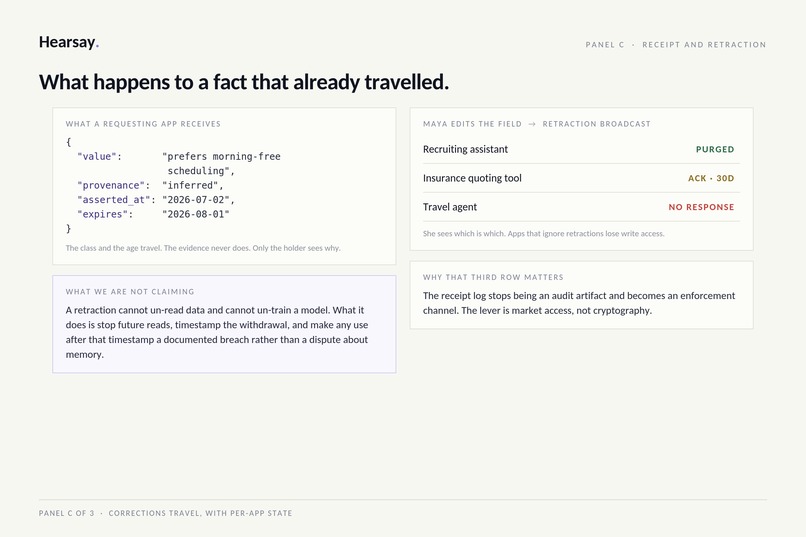
Task: Click the headline 'What happens to a fact that already travelled.'
Action: tap(244, 82)
